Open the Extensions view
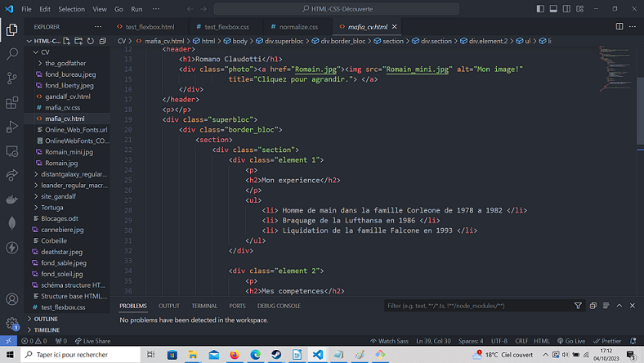Image resolution: width=644 pixels, height=363 pixels. (x=12, y=102)
